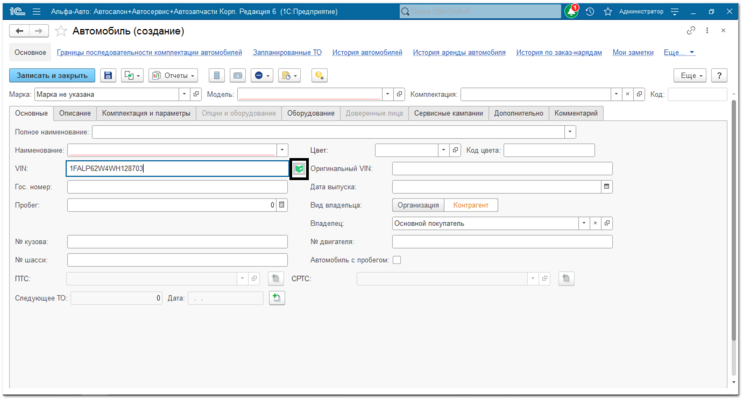Open the yellow document-clock toolbar dropdown
743x400 pixels.
click(x=289, y=75)
